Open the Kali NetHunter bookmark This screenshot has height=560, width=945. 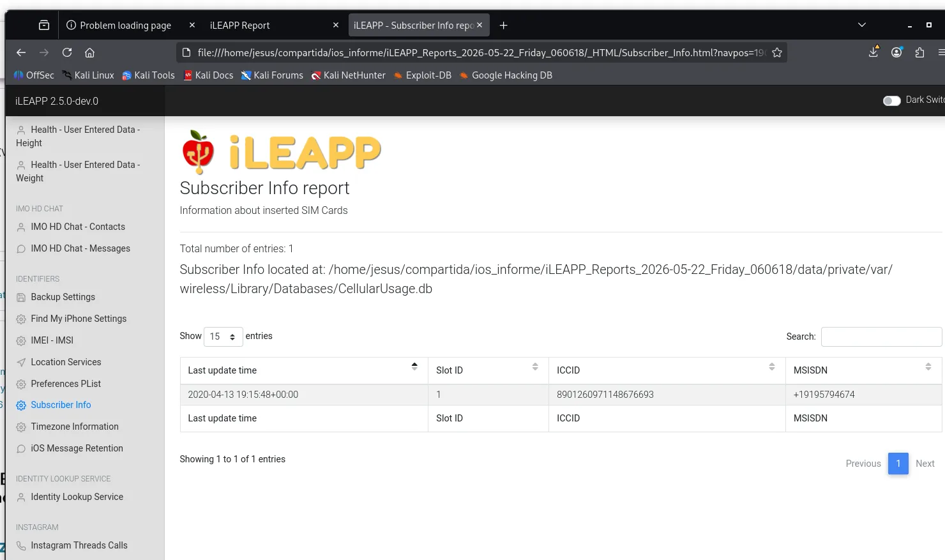pyautogui.click(x=348, y=75)
